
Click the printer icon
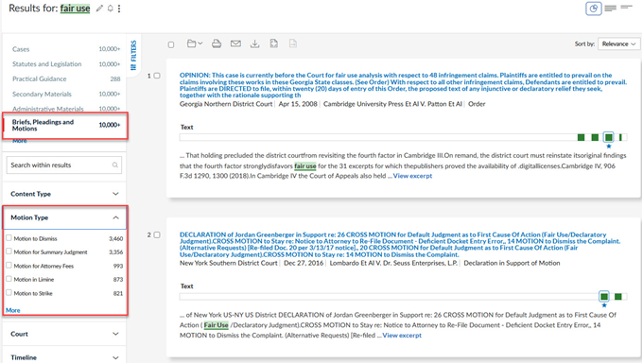(217, 43)
